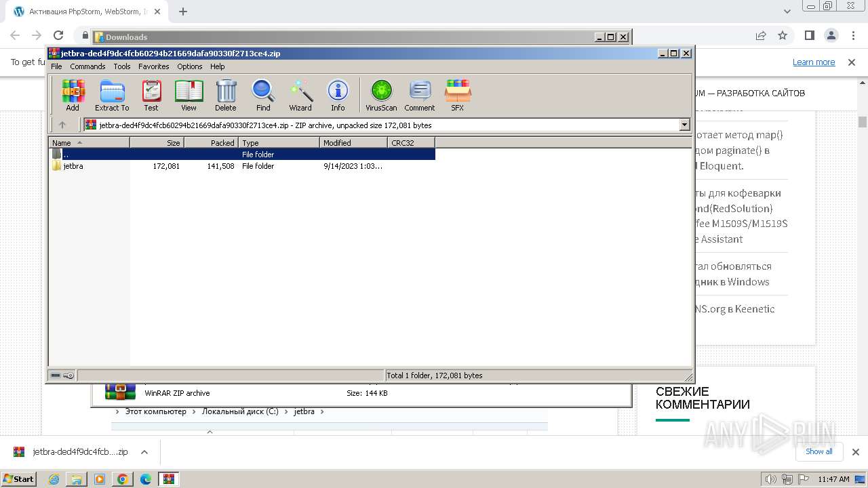Click the system clock showing 11:47 AM
This screenshot has width=868, height=488.
tap(833, 479)
